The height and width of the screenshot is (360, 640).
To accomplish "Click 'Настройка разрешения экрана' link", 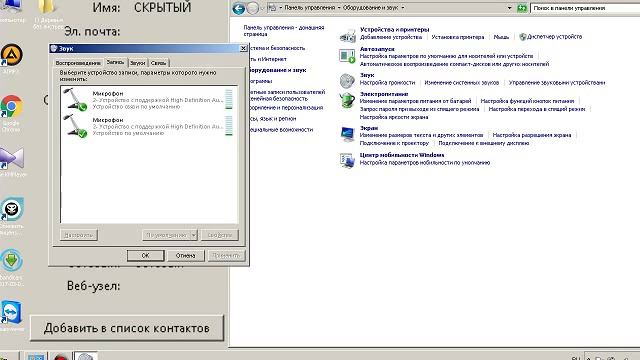I will coord(532,135).
